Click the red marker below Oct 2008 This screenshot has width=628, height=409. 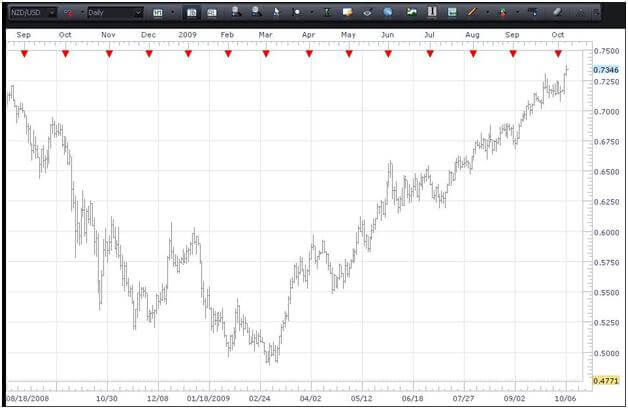[x=65, y=53]
